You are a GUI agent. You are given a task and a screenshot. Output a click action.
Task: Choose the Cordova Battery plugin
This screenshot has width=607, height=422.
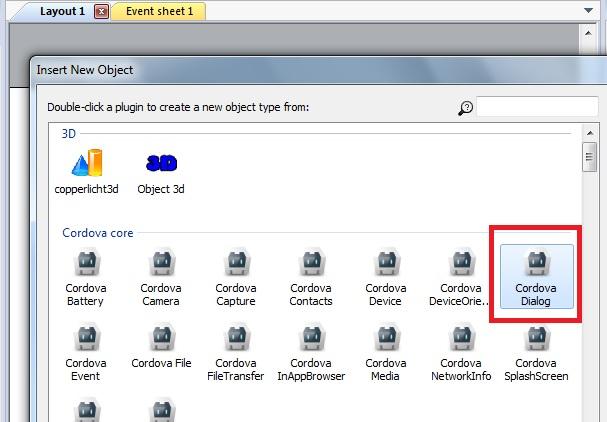coord(86,277)
